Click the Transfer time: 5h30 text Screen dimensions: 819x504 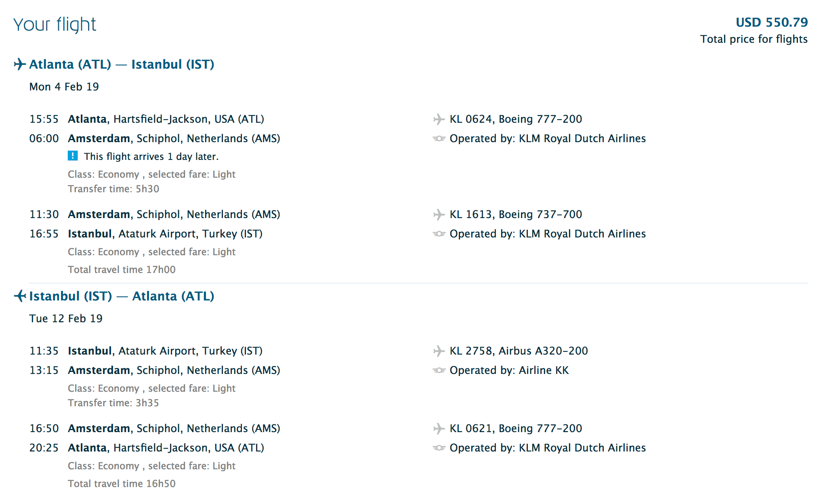click(113, 189)
